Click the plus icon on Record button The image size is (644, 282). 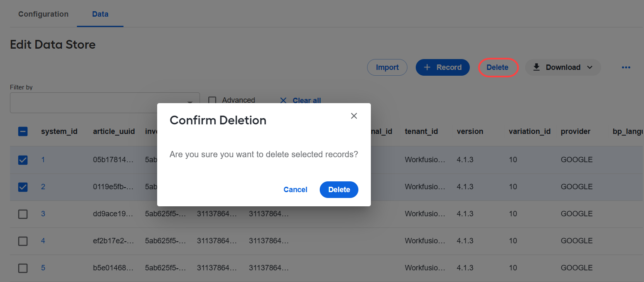pyautogui.click(x=427, y=67)
